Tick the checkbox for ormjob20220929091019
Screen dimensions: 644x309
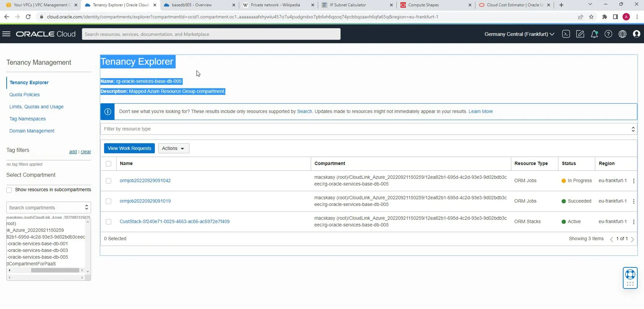click(x=108, y=201)
